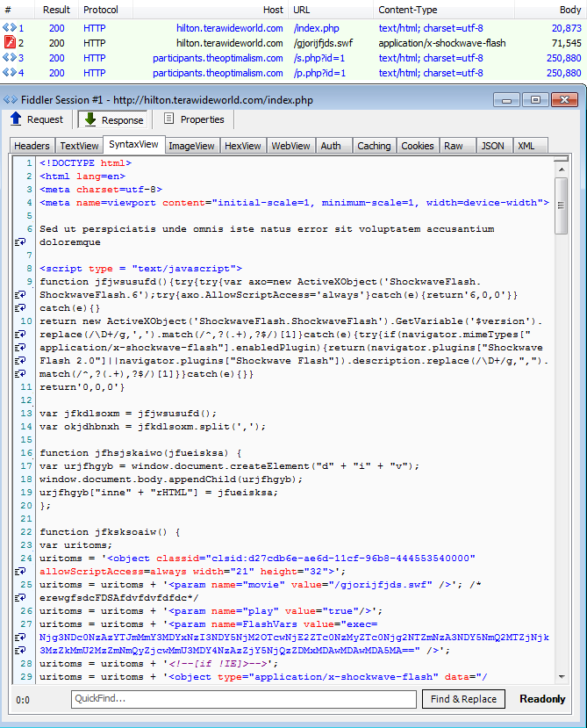Switch to the JSON tab
587x728 pixels.
(x=493, y=146)
